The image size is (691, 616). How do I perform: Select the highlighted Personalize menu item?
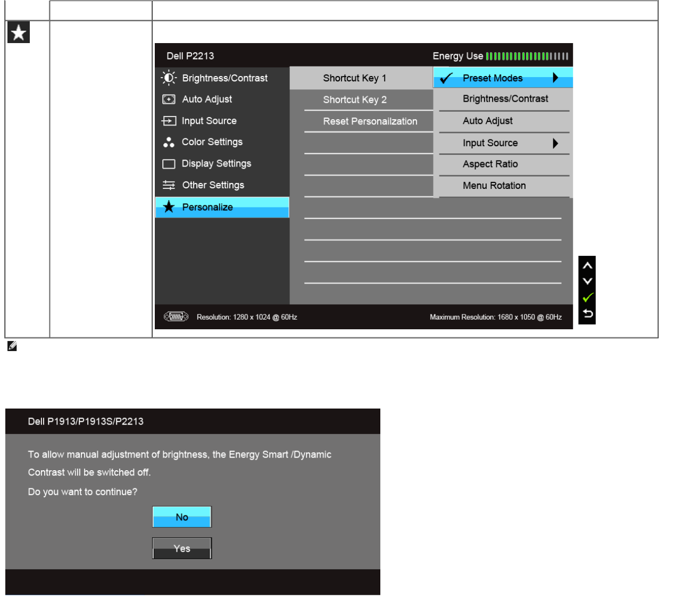click(x=222, y=207)
